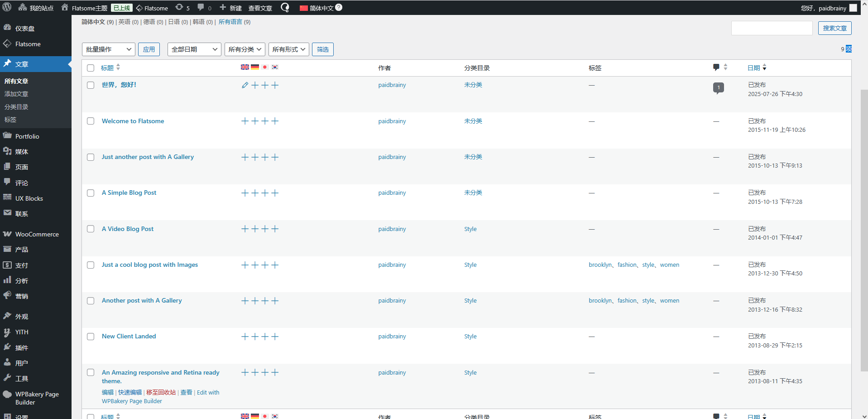This screenshot has width=868, height=419.
Task: Click the 应用 apply button
Action: pyautogui.click(x=149, y=49)
